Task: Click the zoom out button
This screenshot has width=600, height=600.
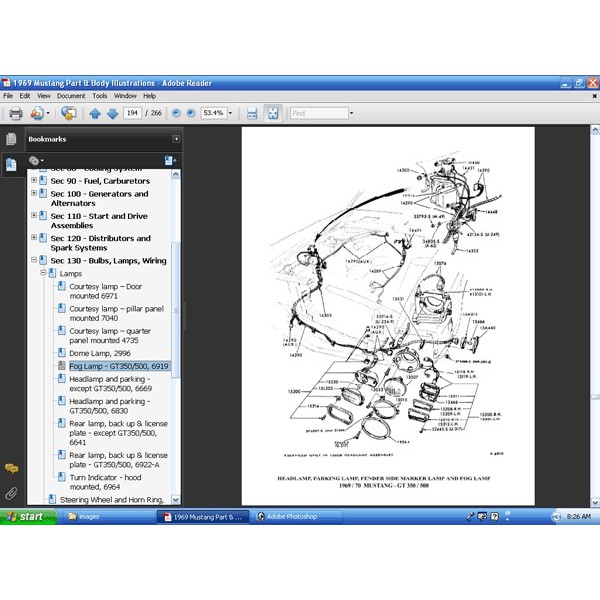Action: 176,113
